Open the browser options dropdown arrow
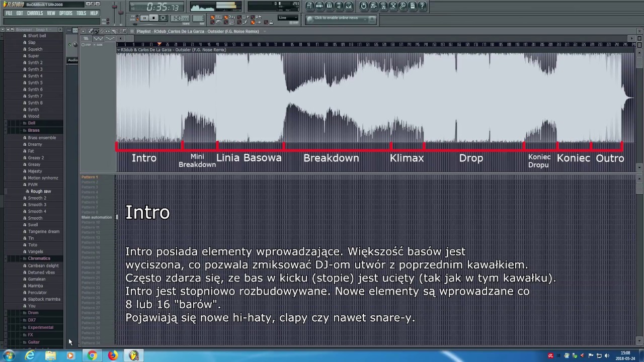Viewport: 644px width, 362px height. pyautogui.click(x=3, y=30)
